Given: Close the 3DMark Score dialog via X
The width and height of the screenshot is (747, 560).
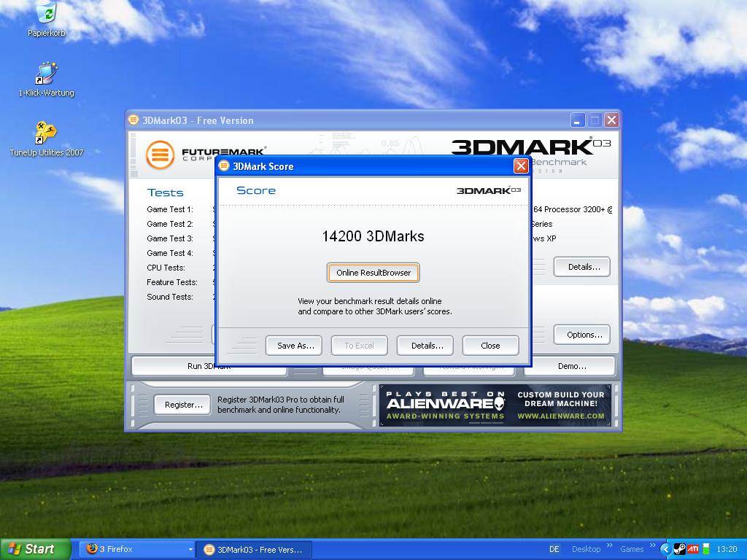Looking at the screenshot, I should click(521, 166).
